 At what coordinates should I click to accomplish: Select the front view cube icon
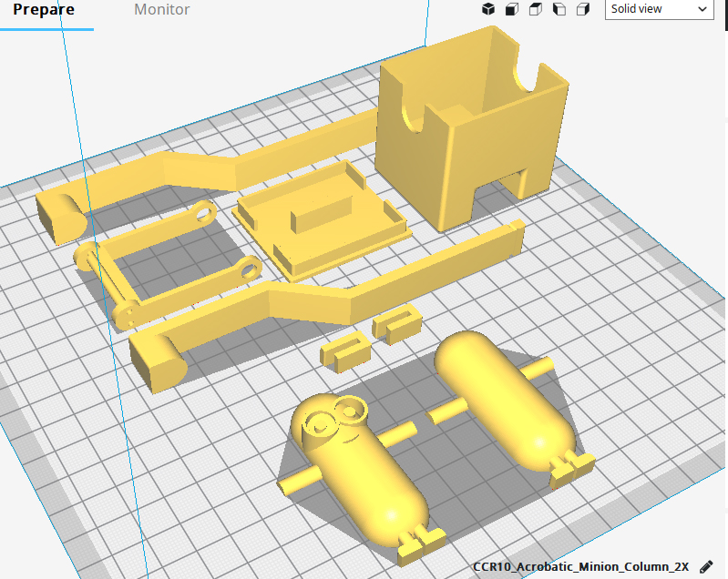point(512,9)
